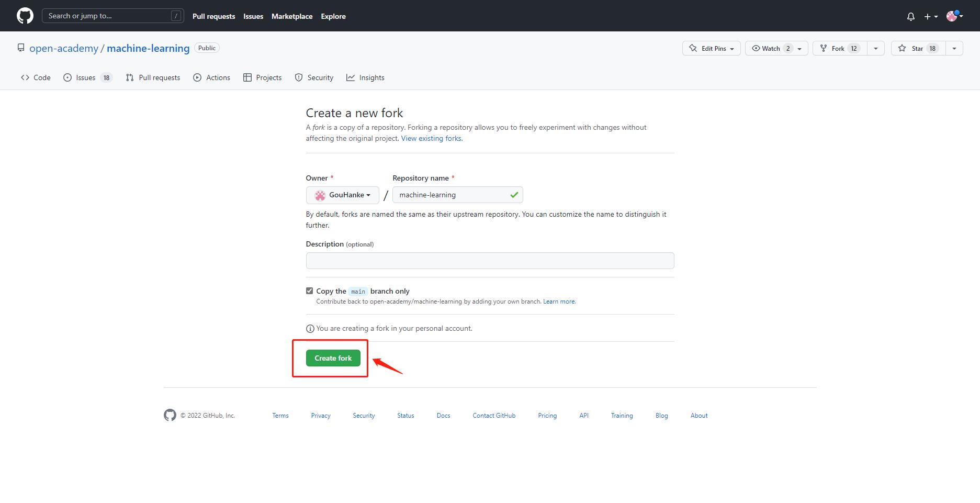Screen dimensions: 980x503
Task: Expand the star lists caret
Action: pyautogui.click(x=954, y=48)
